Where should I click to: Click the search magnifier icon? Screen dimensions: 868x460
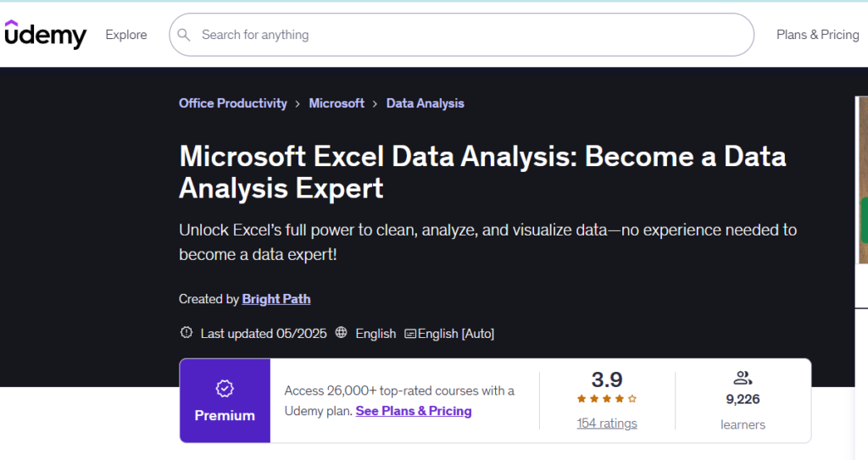(x=184, y=35)
